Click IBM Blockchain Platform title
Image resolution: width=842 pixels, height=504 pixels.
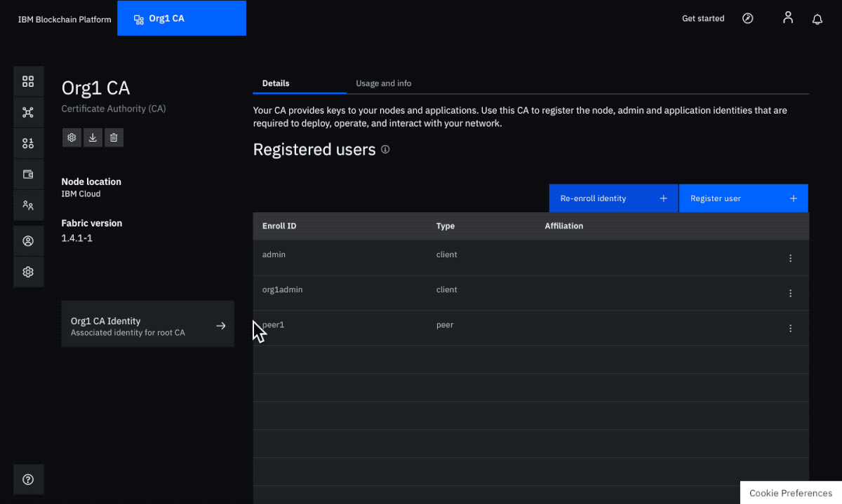click(x=65, y=20)
